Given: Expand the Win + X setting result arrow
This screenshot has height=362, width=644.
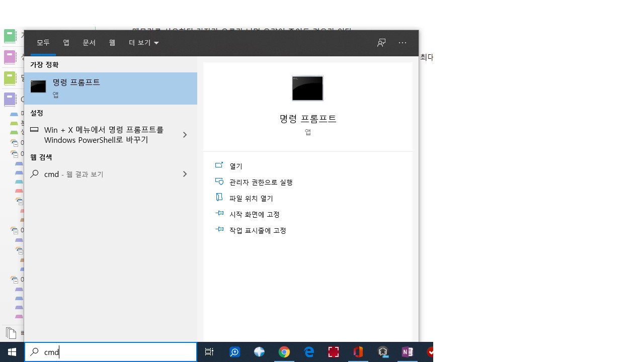Looking at the screenshot, I should click(185, 135).
